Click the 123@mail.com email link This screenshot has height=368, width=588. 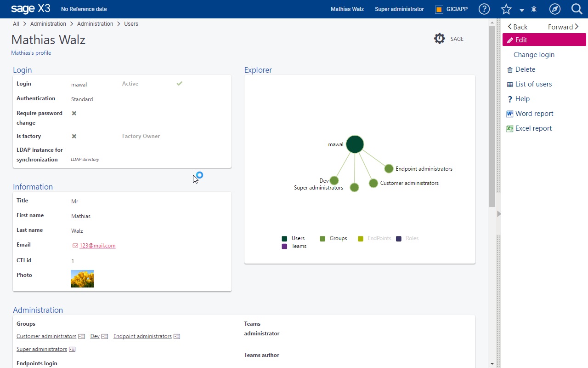(97, 246)
